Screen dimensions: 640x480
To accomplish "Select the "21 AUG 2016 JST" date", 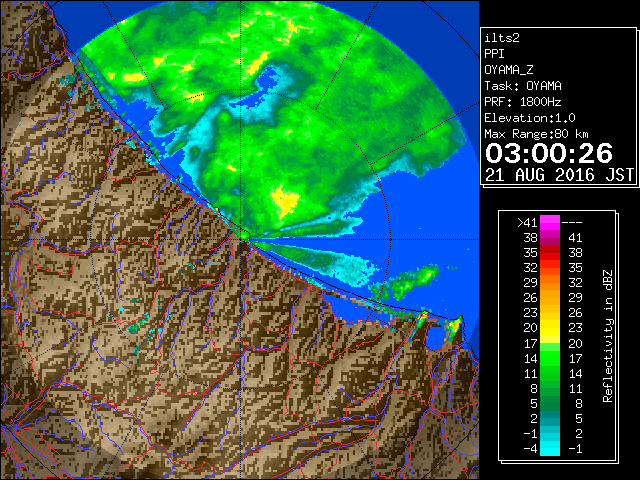I will [559, 175].
